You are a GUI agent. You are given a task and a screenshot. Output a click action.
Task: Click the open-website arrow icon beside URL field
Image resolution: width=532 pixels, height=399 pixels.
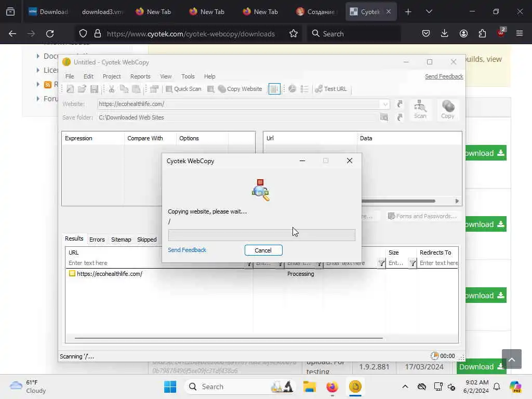point(400,104)
